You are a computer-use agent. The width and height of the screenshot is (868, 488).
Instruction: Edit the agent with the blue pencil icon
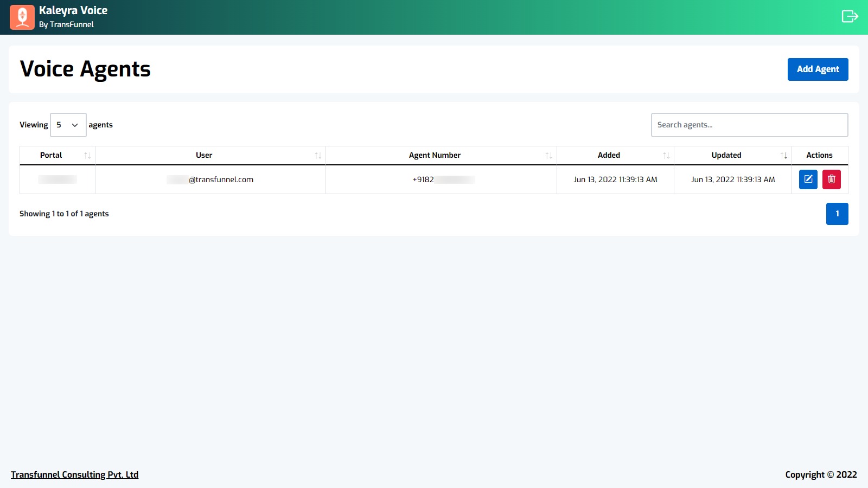click(x=808, y=179)
